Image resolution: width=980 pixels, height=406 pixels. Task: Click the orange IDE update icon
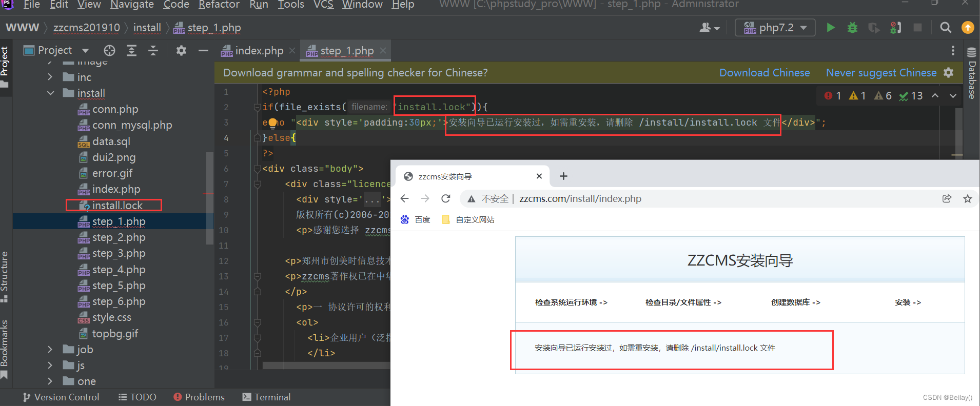968,28
